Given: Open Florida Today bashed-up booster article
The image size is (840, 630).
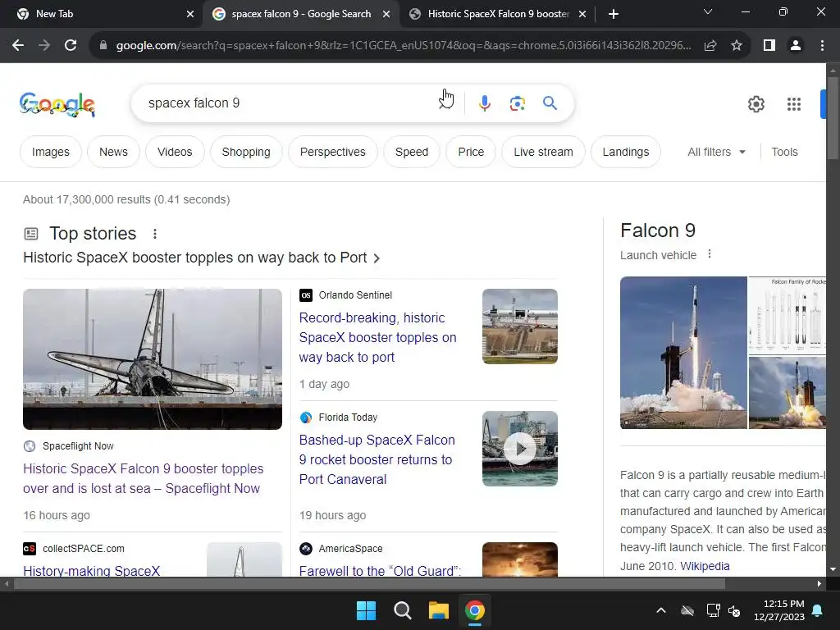Looking at the screenshot, I should (x=377, y=459).
